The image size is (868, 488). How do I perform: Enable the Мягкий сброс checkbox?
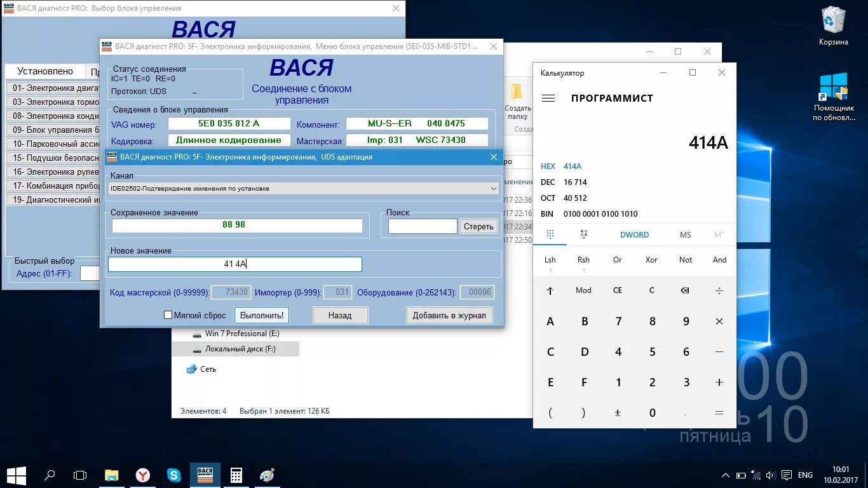coord(168,315)
